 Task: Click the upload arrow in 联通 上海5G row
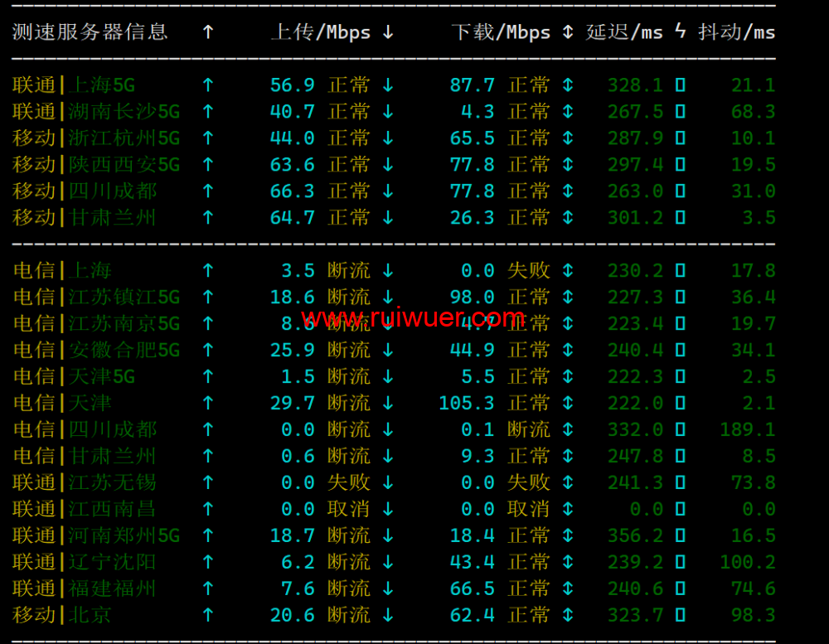point(207,85)
